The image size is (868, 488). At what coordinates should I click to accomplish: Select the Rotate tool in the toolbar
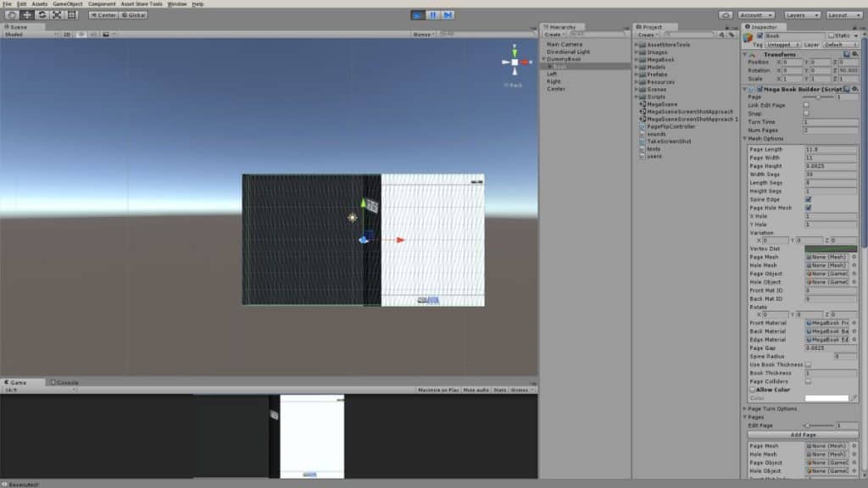tap(42, 15)
